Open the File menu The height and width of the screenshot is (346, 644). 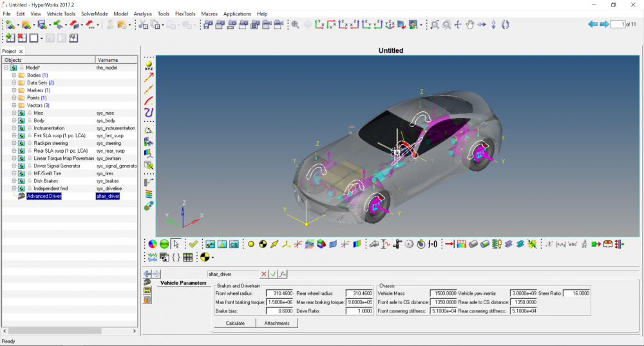click(x=6, y=14)
